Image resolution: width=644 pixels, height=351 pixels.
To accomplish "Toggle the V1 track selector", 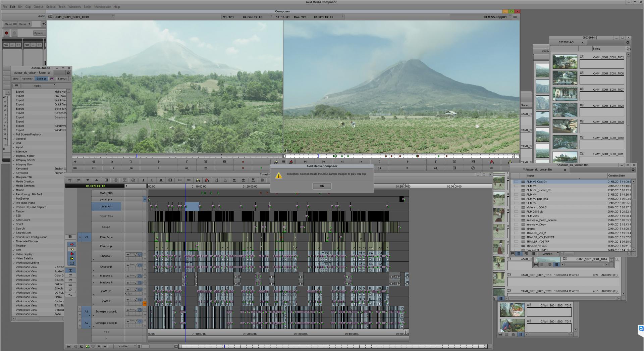I will pyautogui.click(x=86, y=237).
